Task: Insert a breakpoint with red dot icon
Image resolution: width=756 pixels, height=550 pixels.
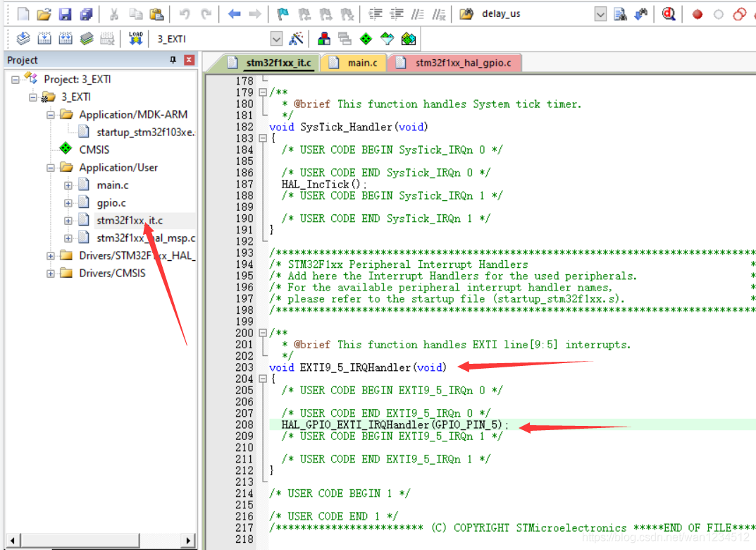Action: (x=698, y=14)
